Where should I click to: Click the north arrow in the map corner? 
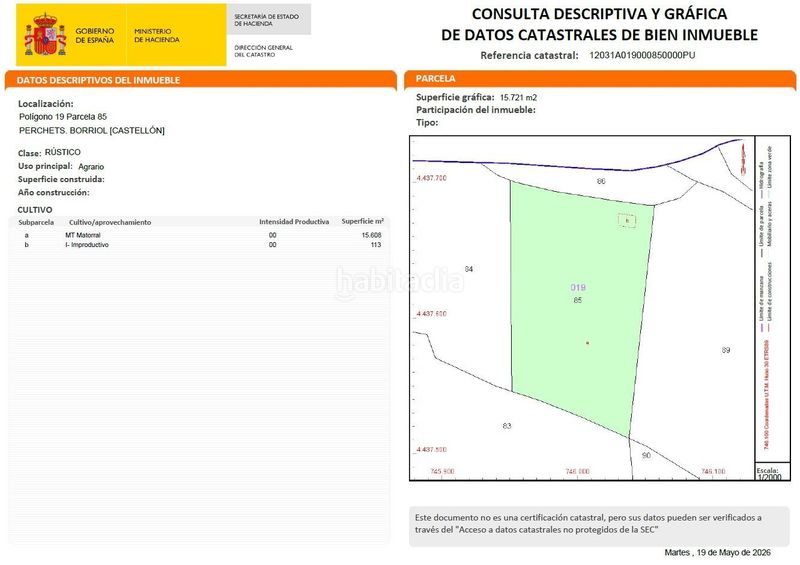tap(743, 159)
